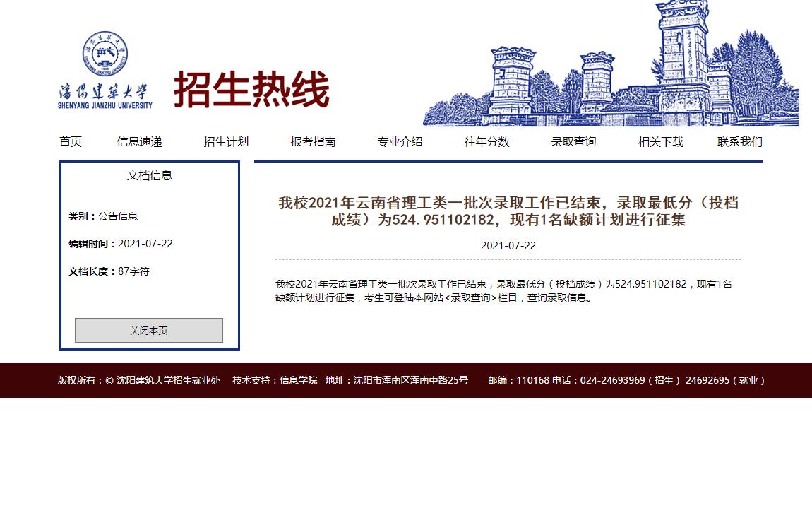Click the 类别：公告信息 row

pos(103,216)
